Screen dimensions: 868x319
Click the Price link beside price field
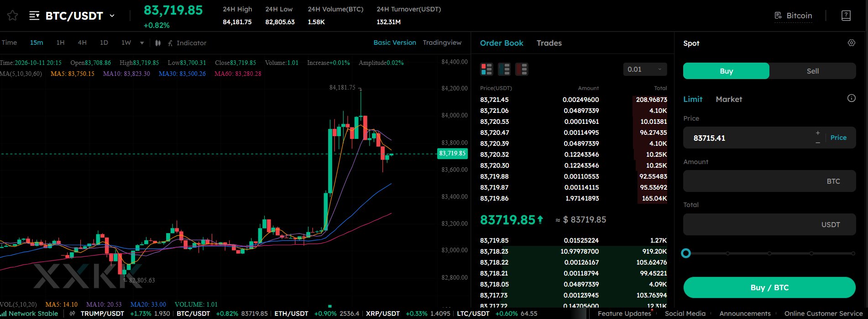838,138
